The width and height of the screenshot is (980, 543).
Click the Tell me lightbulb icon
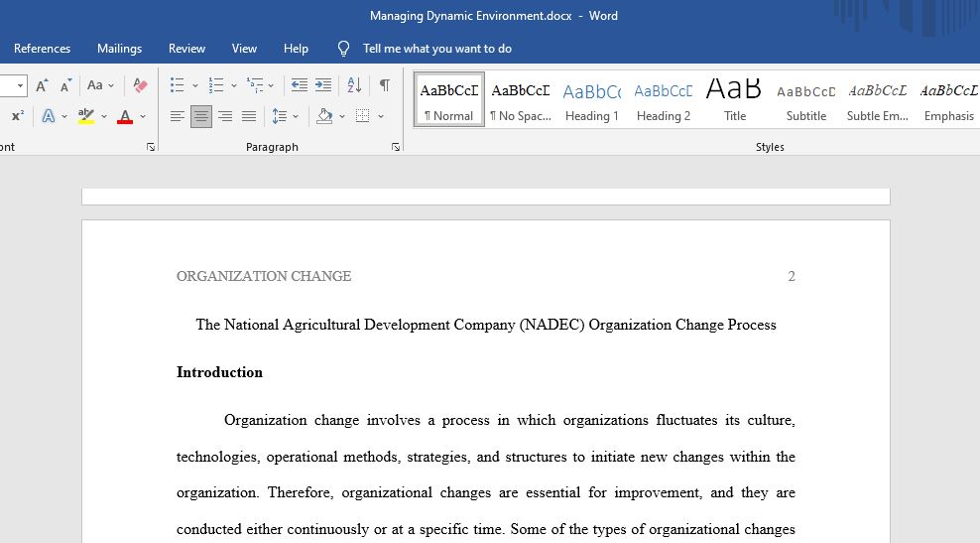coord(344,49)
